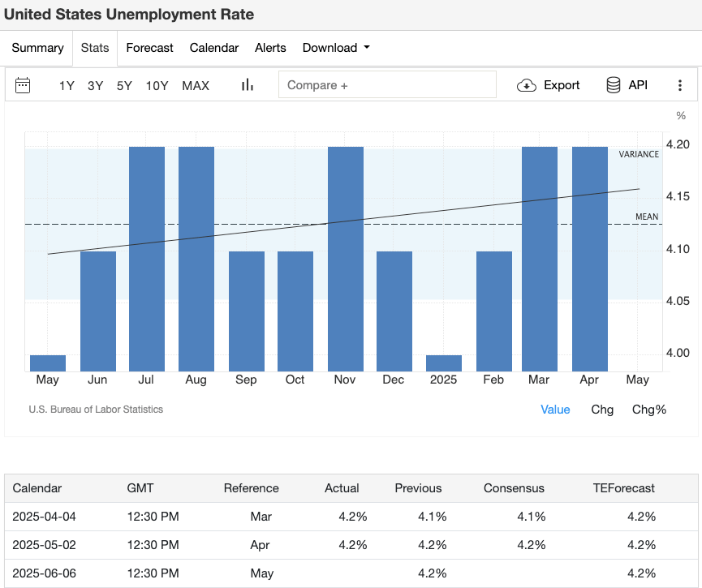Open the Alerts section
702x588 pixels.
tap(270, 48)
